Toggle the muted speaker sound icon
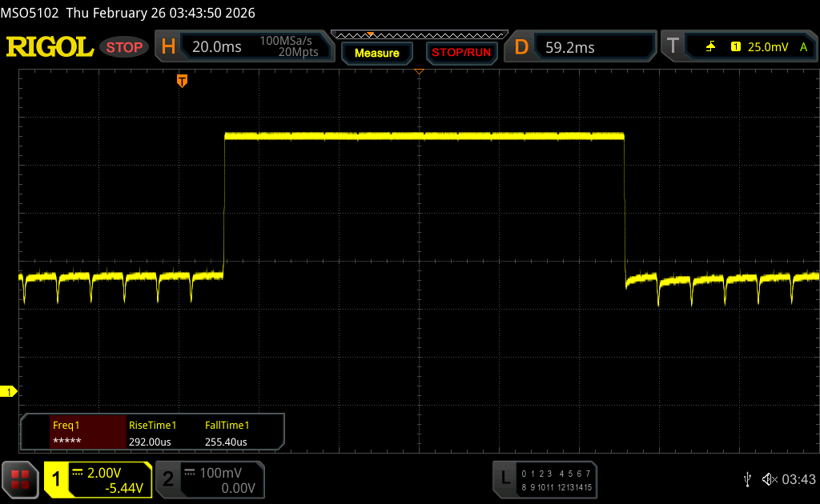Screen dimensions: 820x504 point(770,479)
